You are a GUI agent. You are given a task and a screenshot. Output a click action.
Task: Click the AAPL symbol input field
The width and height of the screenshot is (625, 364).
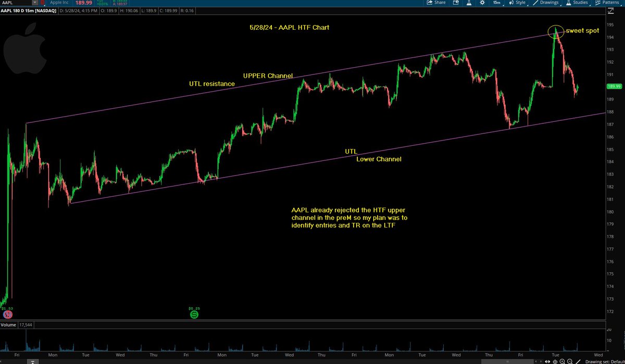[x=16, y=3]
